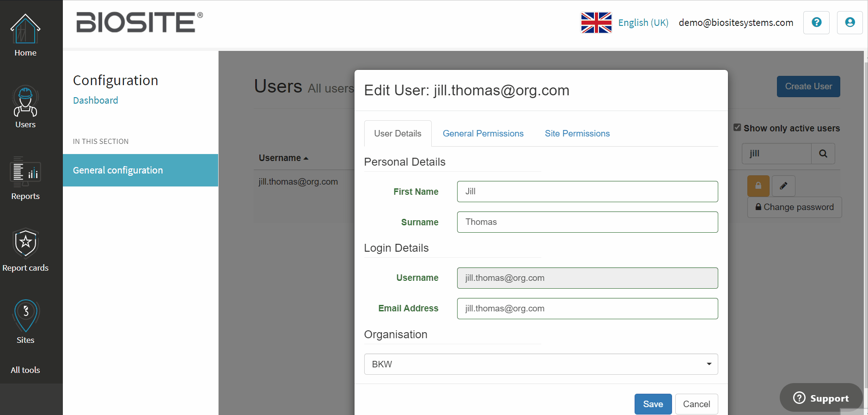This screenshot has height=415, width=868.
Task: Switch to Site Permissions tab
Action: click(x=577, y=134)
